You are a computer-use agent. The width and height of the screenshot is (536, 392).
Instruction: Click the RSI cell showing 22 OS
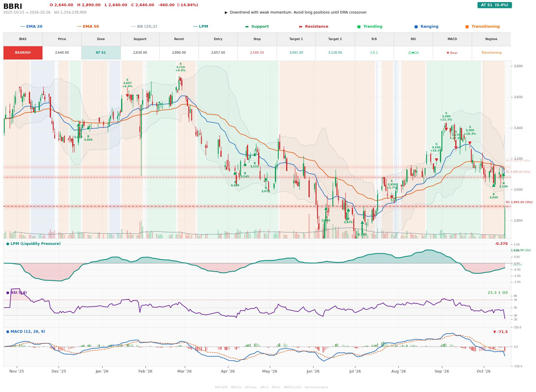(413, 53)
